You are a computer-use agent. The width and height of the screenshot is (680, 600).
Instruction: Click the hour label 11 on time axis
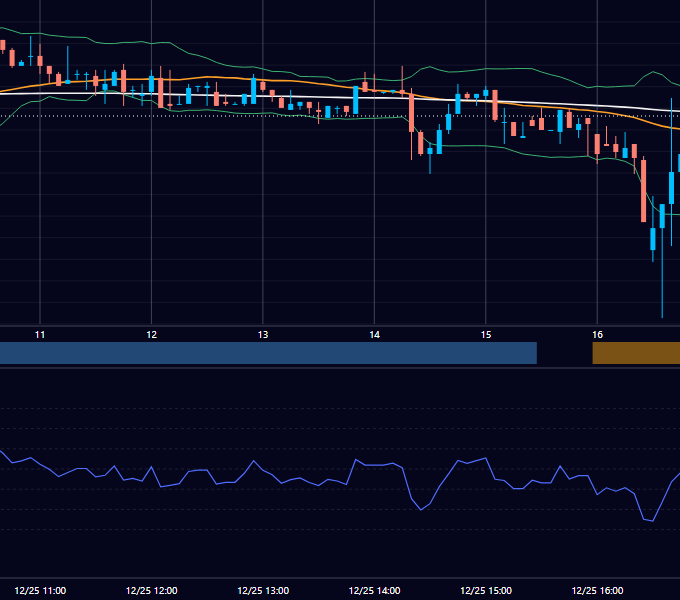(40, 335)
